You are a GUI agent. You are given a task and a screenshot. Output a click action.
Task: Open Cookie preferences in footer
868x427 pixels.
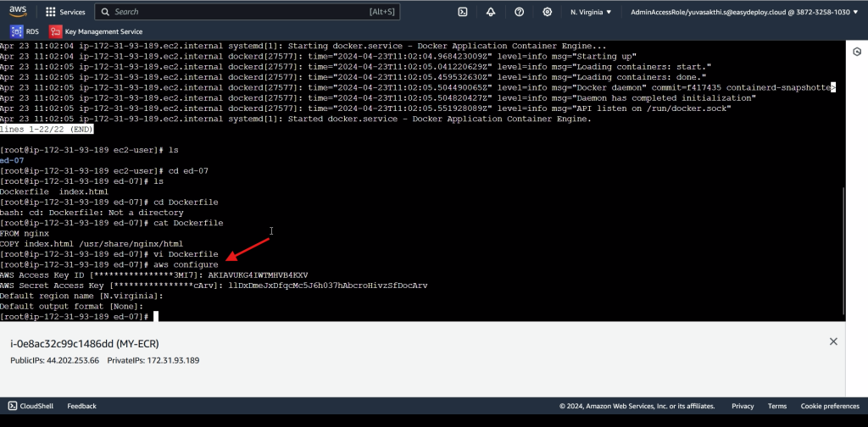[830, 407]
